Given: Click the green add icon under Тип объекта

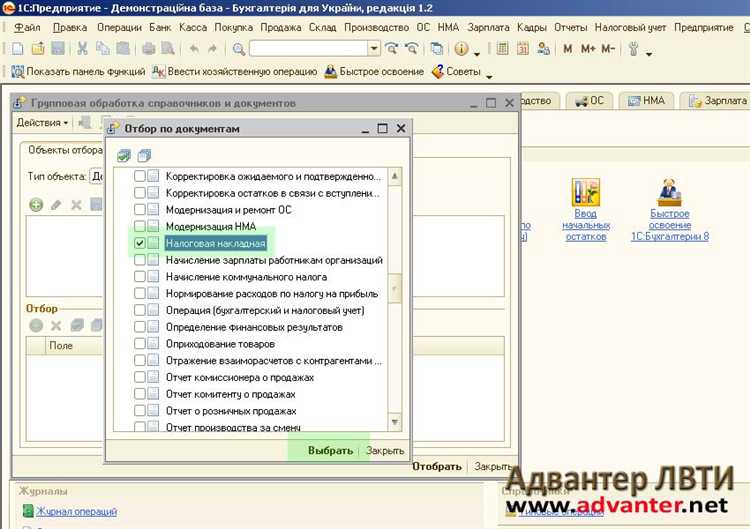Looking at the screenshot, I should tap(36, 205).
